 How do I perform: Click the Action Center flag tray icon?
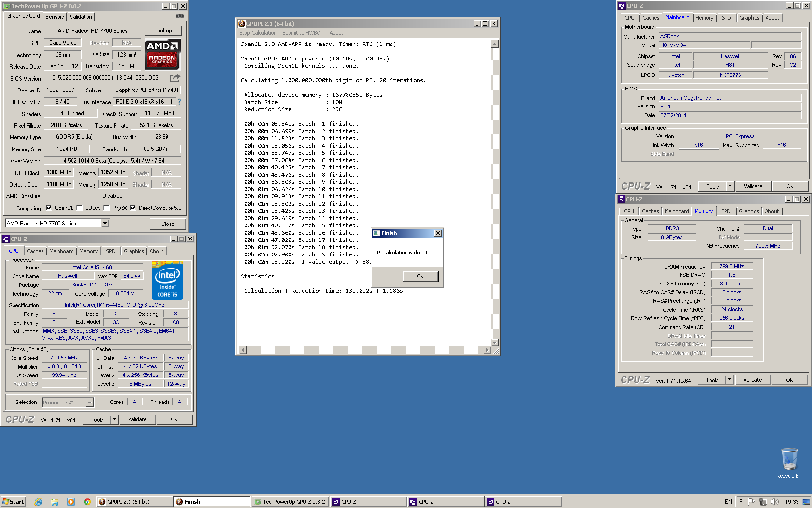pyautogui.click(x=752, y=502)
